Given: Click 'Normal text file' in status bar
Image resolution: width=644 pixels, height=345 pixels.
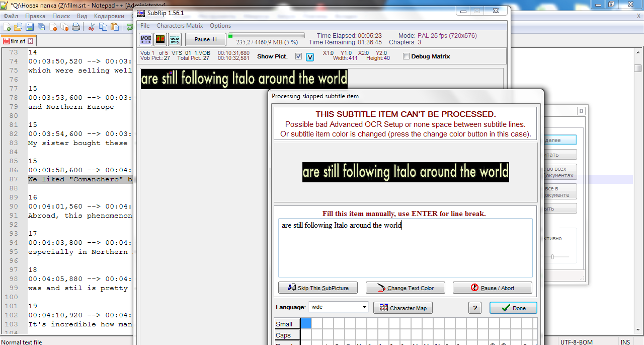Looking at the screenshot, I should click(22, 342).
